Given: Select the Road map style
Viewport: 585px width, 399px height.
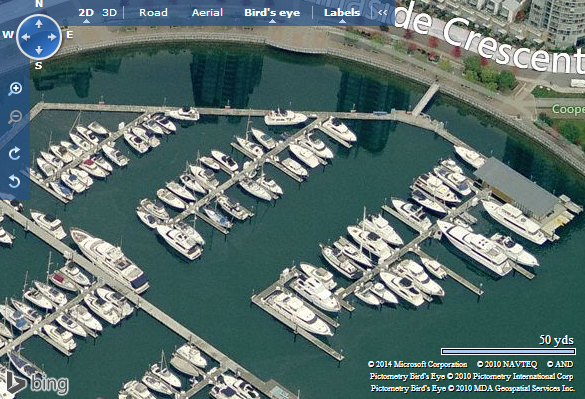Looking at the screenshot, I should pos(153,13).
